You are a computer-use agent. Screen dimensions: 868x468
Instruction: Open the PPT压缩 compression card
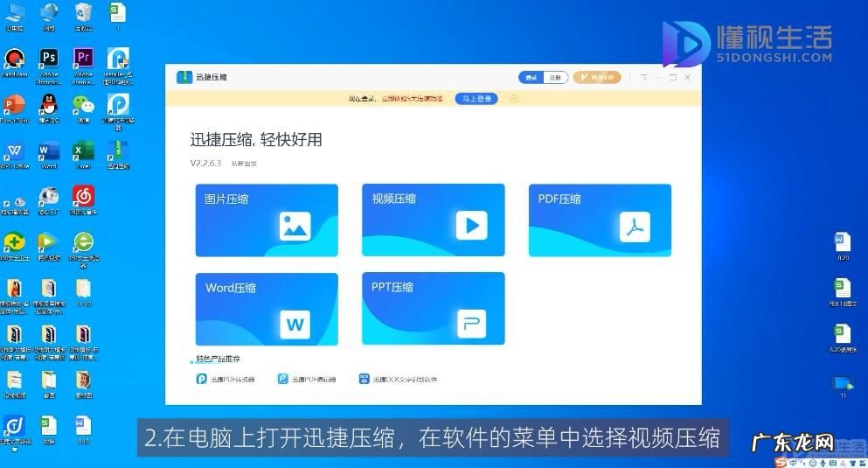click(x=434, y=309)
